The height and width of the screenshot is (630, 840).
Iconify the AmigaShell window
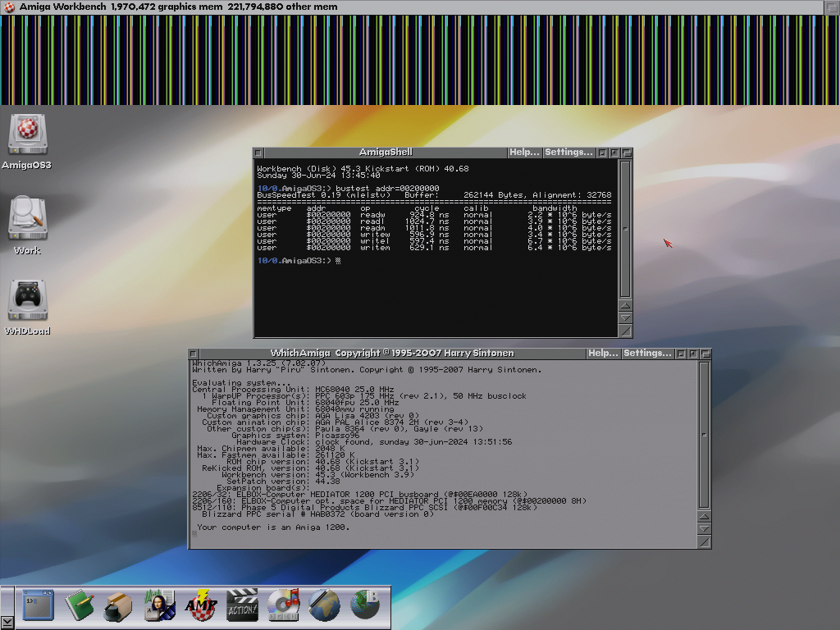click(x=603, y=153)
